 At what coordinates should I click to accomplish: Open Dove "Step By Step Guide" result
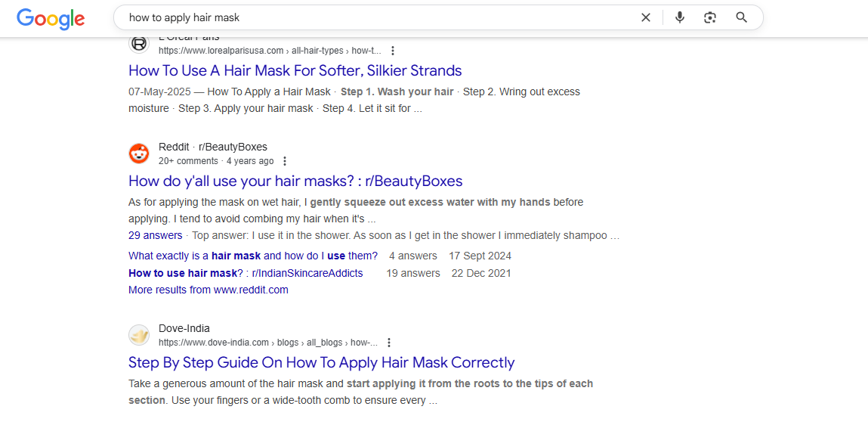[322, 362]
